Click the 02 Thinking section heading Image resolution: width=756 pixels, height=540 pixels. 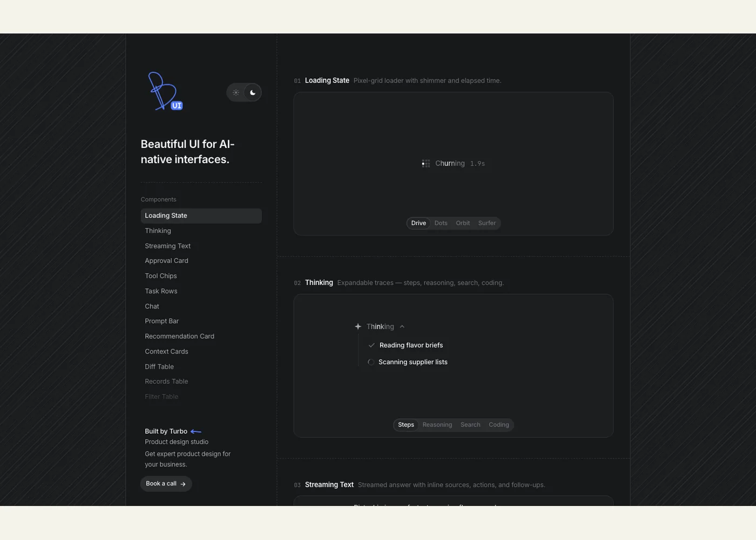319,283
